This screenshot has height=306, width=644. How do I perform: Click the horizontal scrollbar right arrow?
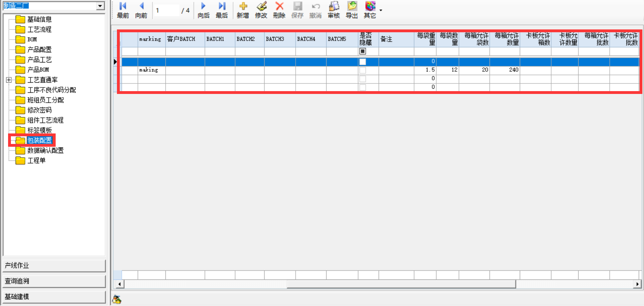tap(637, 284)
